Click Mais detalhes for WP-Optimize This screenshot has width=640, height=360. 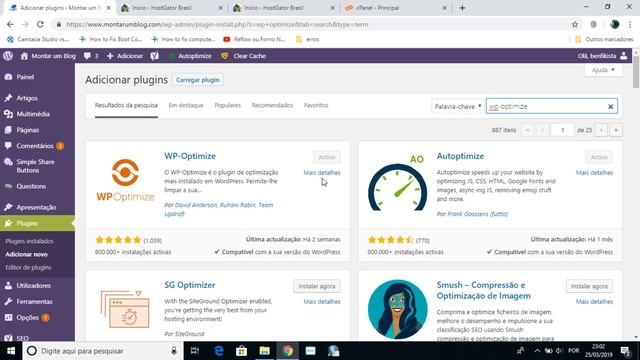(322, 173)
